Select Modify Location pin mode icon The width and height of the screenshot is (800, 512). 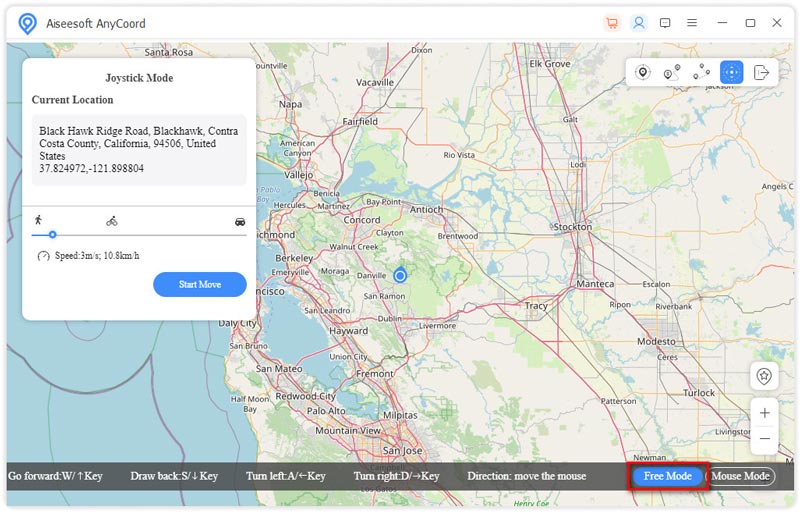click(643, 72)
